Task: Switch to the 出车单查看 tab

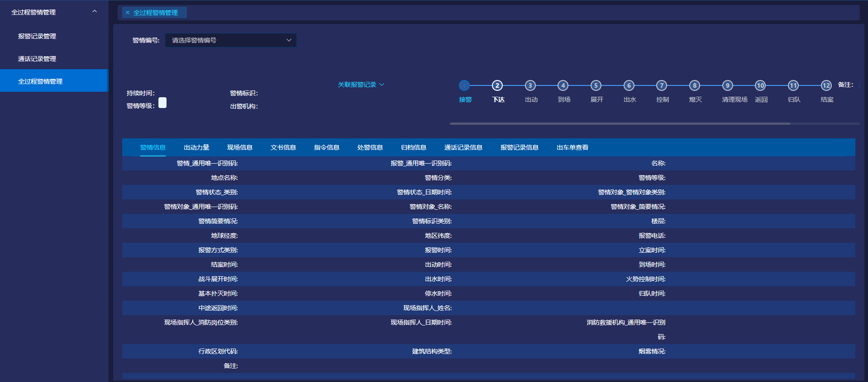Action: (x=572, y=147)
